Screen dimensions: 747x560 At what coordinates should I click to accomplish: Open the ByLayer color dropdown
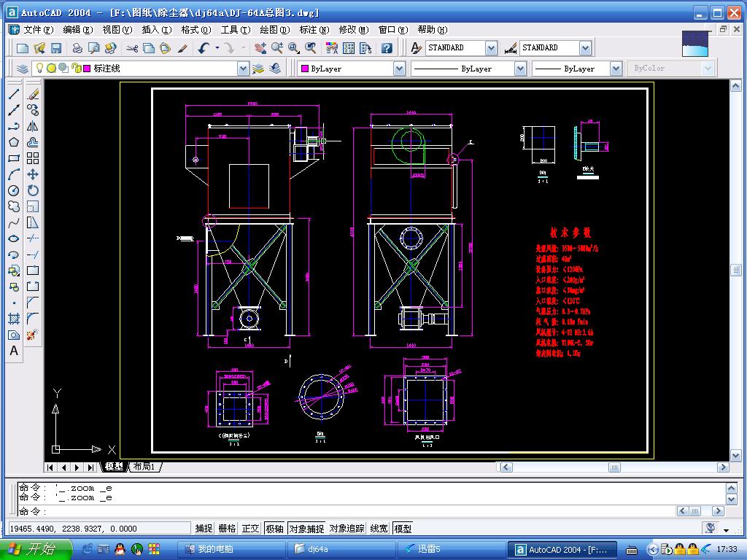click(399, 69)
